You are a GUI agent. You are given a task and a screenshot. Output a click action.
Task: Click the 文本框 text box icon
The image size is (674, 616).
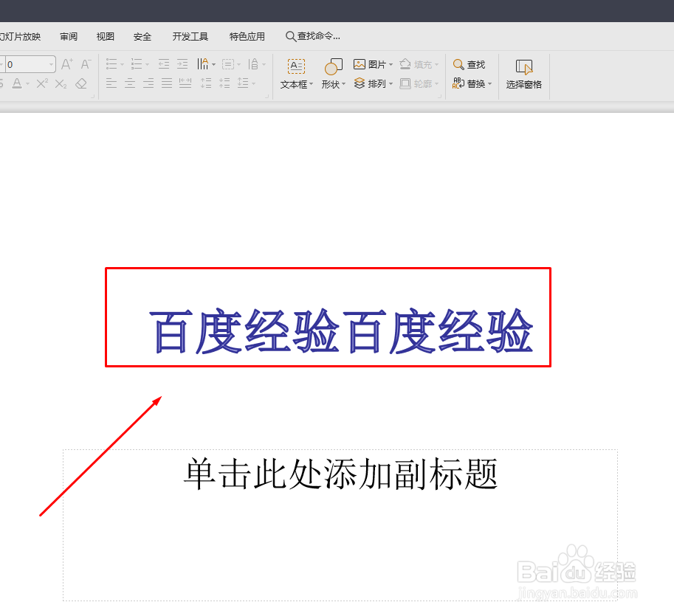click(x=296, y=67)
